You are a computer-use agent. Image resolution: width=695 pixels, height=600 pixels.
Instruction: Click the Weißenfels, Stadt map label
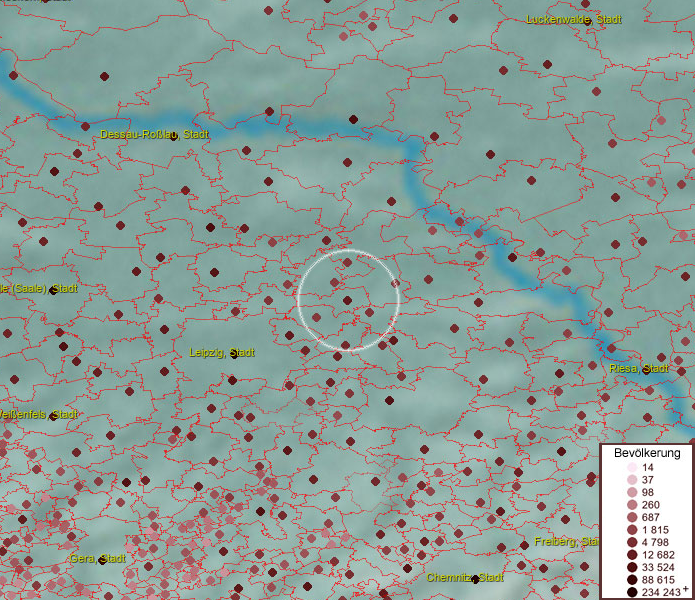point(39,414)
